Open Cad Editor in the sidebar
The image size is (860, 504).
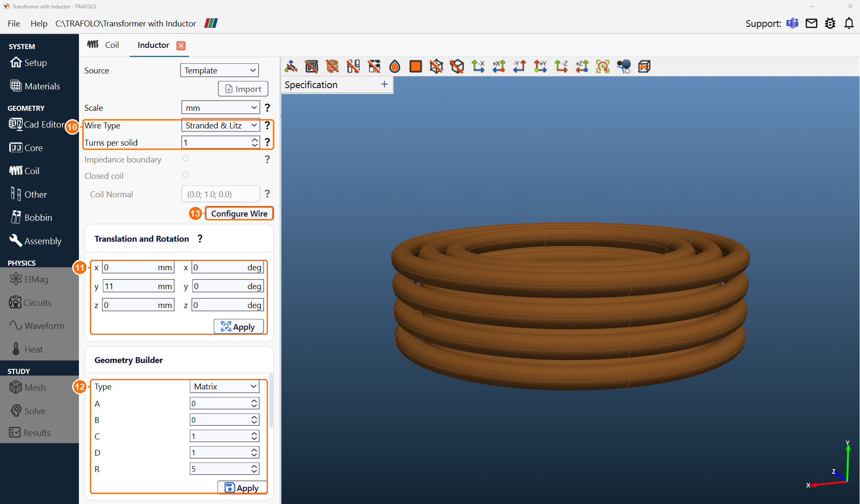click(x=37, y=124)
